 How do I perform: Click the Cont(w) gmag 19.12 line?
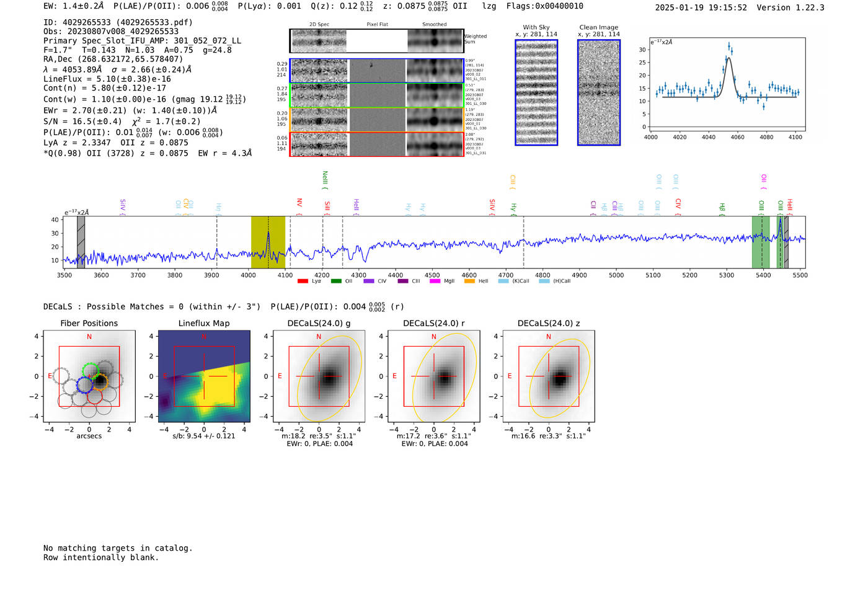pyautogui.click(x=145, y=99)
